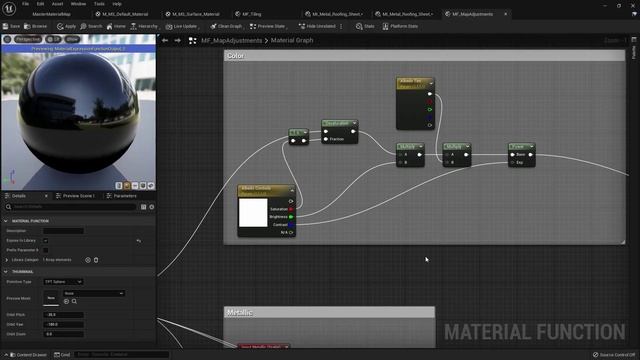Toggle Preview State

click(x=268, y=26)
